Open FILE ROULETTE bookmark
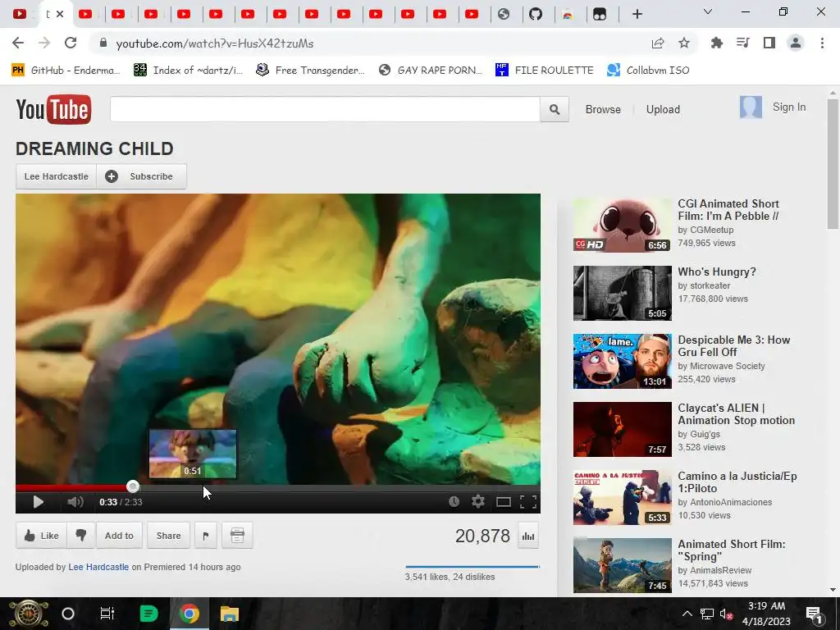Screen dimensions: 840x630 click(545, 71)
